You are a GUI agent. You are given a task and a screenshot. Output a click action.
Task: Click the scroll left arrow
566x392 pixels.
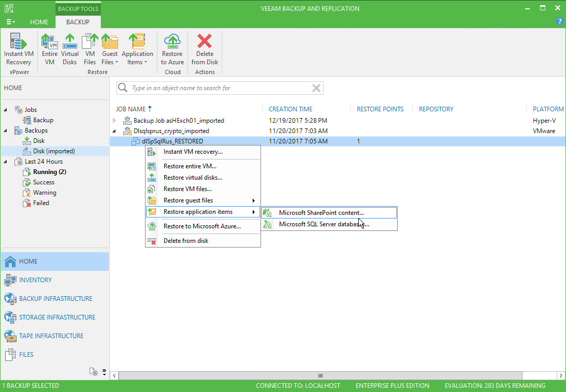point(114,376)
